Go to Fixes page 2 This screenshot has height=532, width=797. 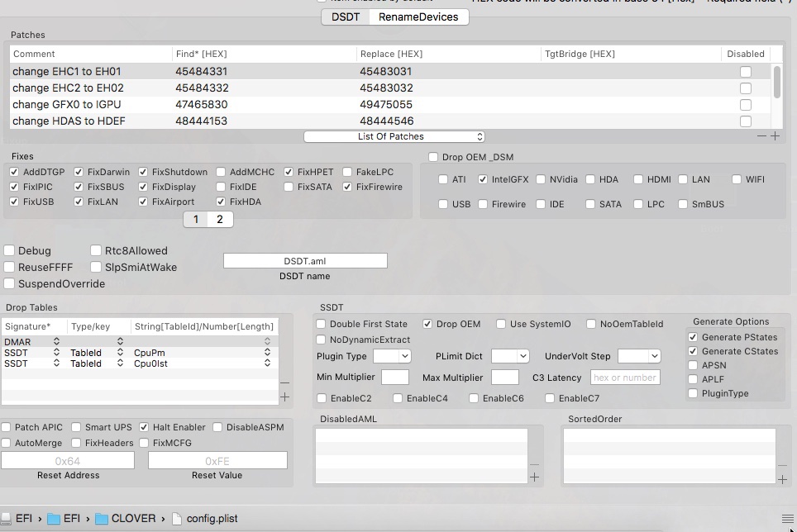pyautogui.click(x=220, y=219)
